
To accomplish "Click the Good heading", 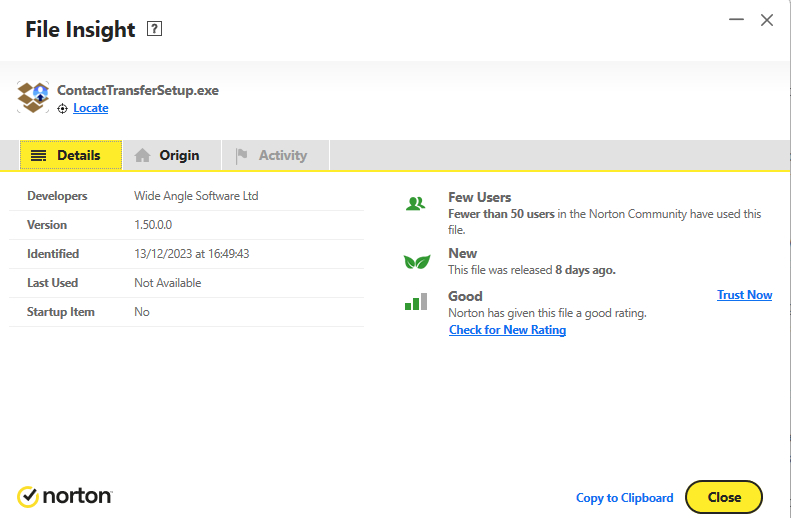I will [x=465, y=296].
